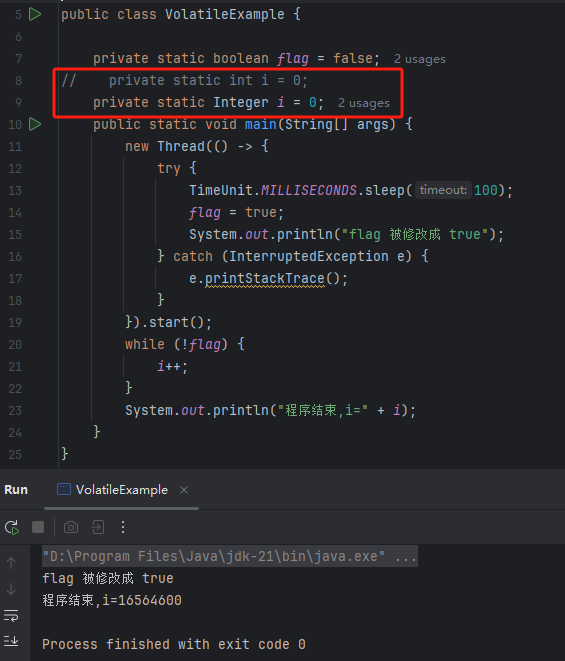Run class from gutter arrow on line 5

[x=35, y=14]
